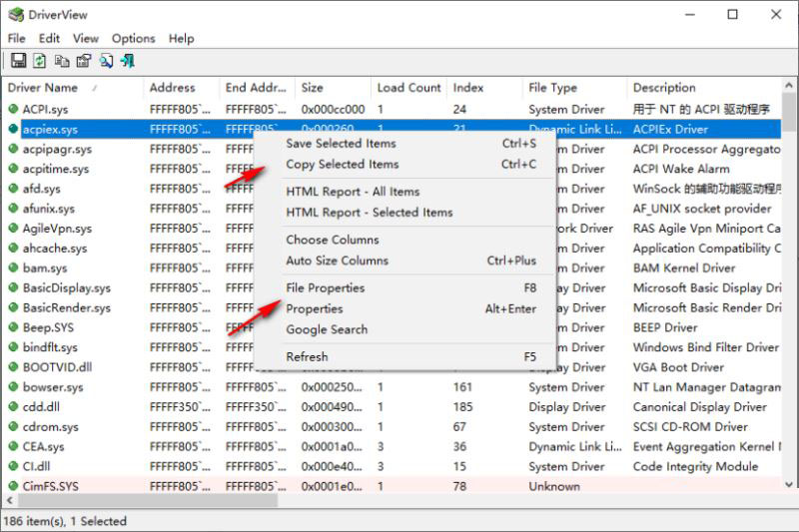Choose Refresh in the context menu
The width and height of the screenshot is (799, 532).
(x=405, y=357)
